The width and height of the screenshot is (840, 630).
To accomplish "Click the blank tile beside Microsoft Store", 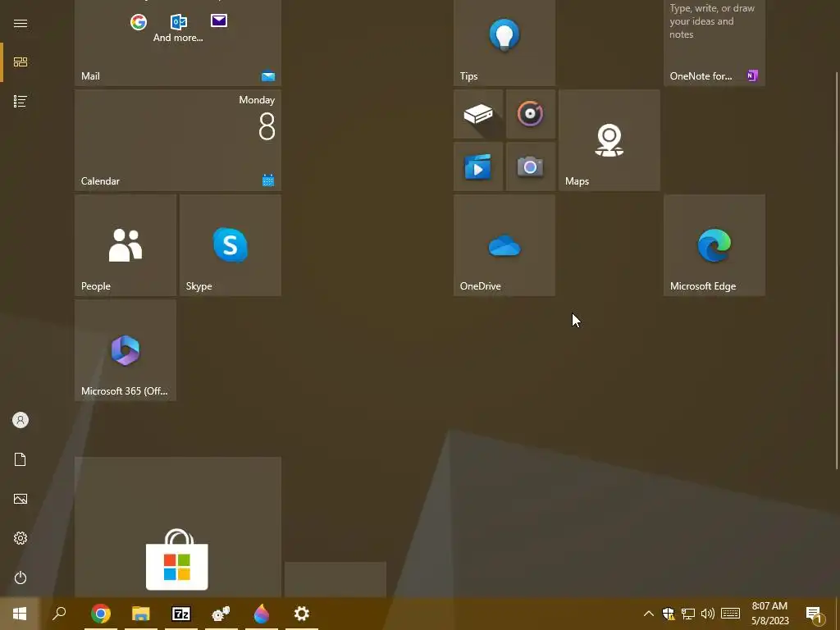I will click(336, 580).
